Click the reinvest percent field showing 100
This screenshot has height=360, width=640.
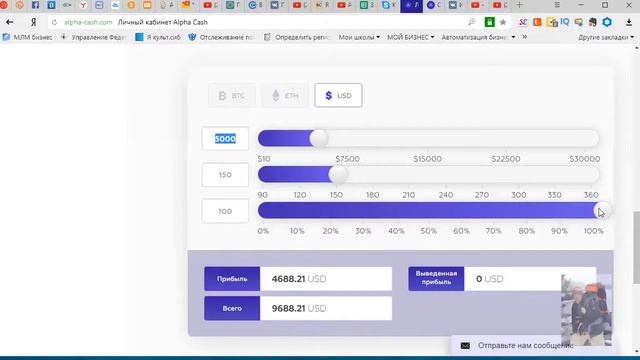click(225, 211)
